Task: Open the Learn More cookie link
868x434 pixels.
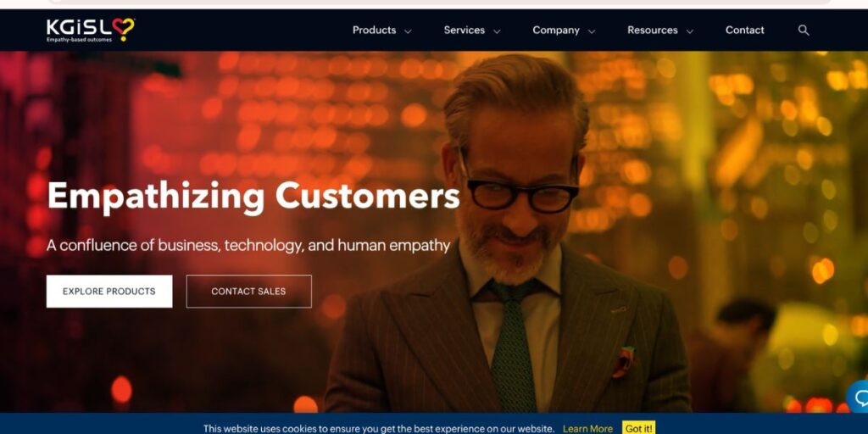Action: point(587,428)
